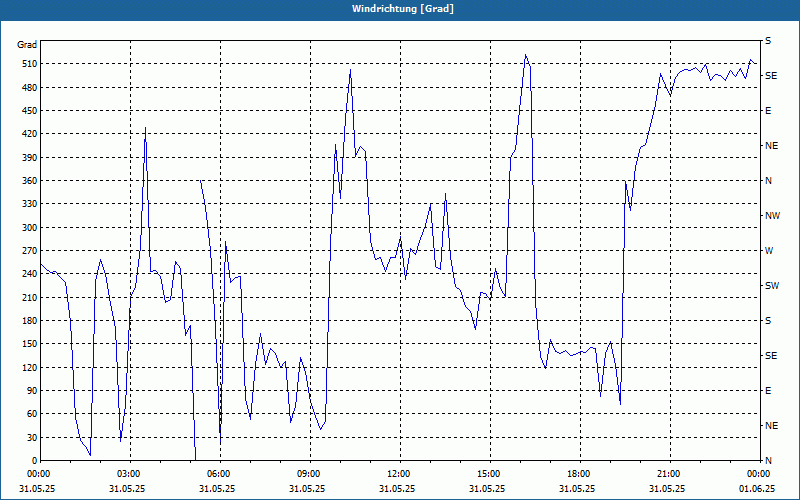Click the NW compass label on the right axis

tap(772, 216)
